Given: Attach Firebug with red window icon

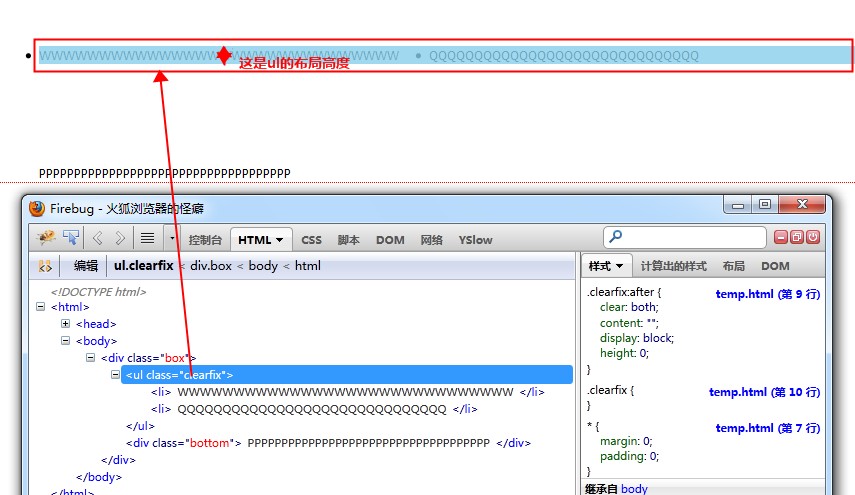Looking at the screenshot, I should [x=797, y=237].
